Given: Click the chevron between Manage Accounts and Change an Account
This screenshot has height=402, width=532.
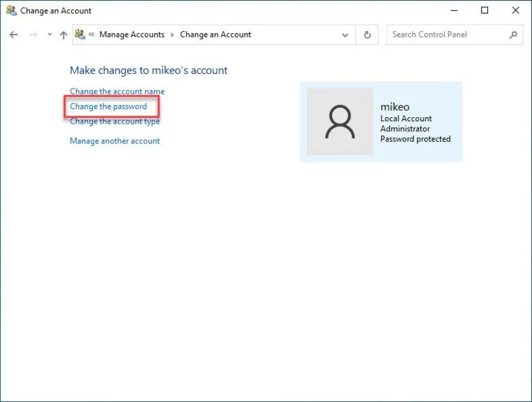Looking at the screenshot, I should coord(173,35).
